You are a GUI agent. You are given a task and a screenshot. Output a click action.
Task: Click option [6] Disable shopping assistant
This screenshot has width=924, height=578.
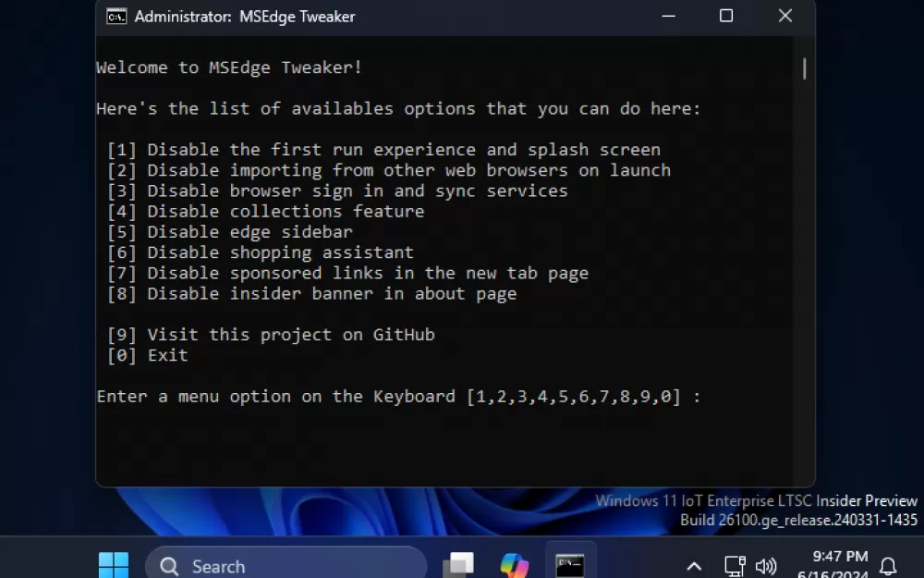point(261,253)
